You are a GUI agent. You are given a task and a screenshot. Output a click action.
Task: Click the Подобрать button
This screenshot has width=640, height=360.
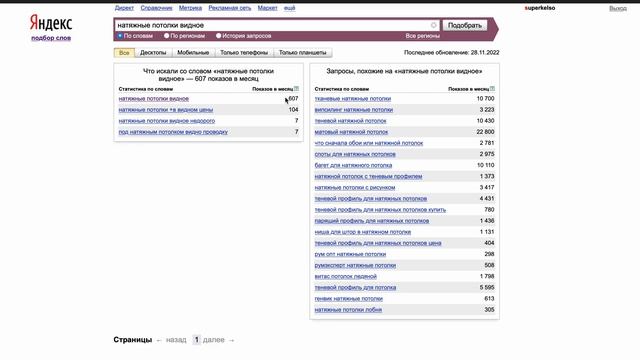click(464, 25)
